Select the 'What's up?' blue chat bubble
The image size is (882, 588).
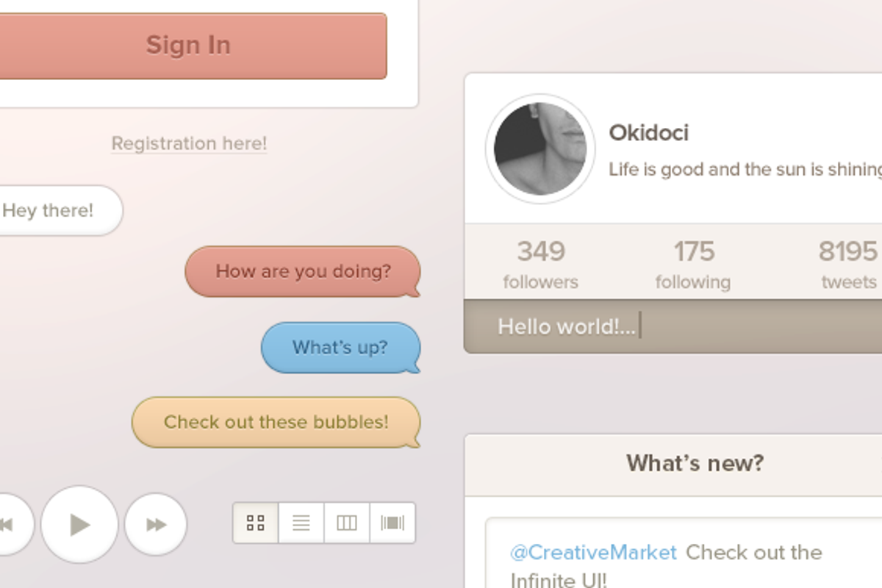click(340, 348)
